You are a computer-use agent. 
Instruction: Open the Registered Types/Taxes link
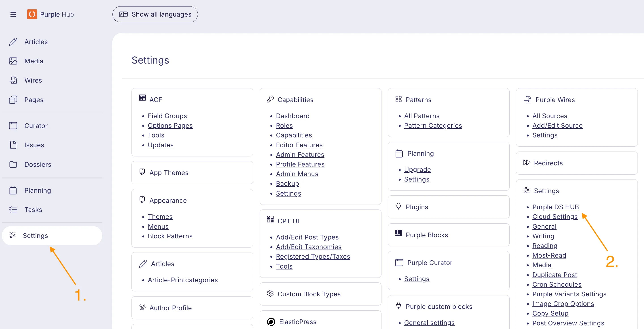313,256
